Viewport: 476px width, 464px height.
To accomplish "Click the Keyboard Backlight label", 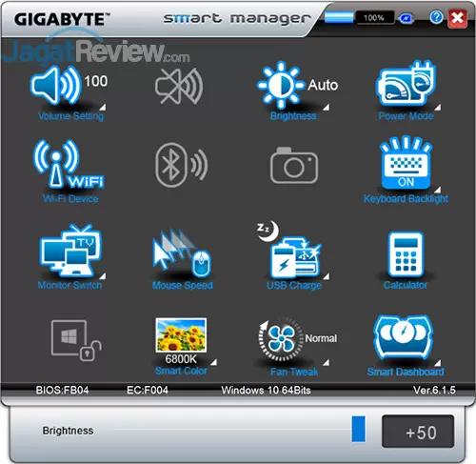I will coord(406,199).
